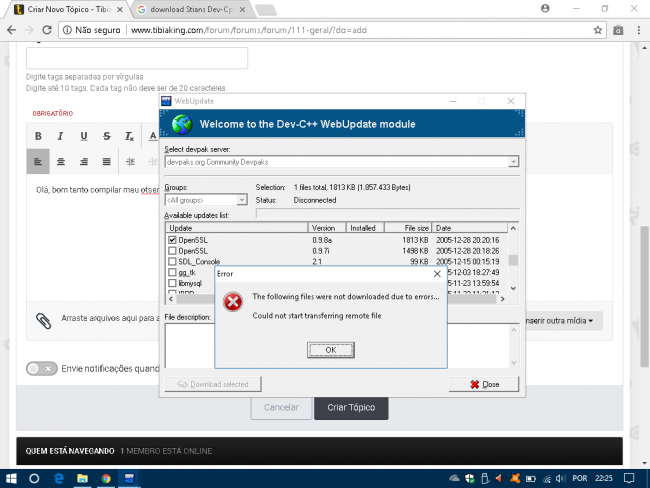Close the Error dialog with X
The width and height of the screenshot is (650, 488).
click(437, 274)
